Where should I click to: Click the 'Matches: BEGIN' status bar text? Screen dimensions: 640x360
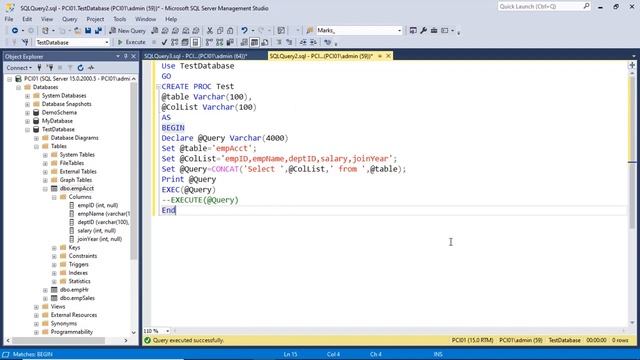[x=33, y=354]
